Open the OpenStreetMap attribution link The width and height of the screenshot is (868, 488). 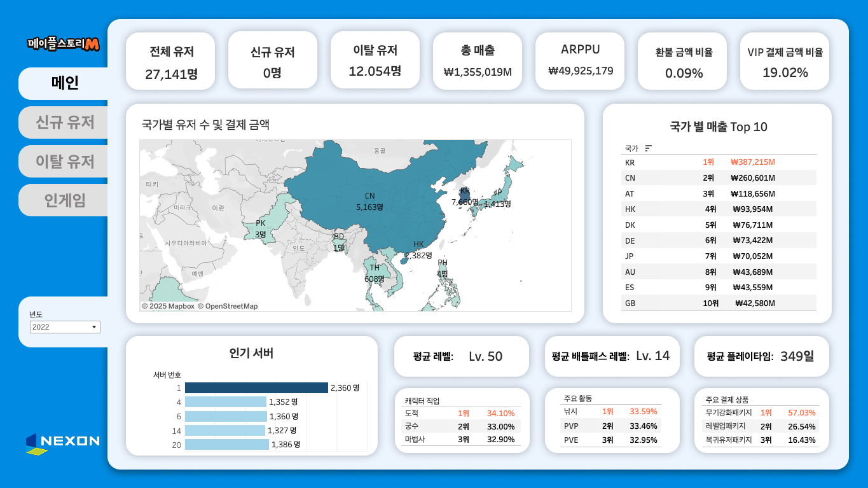coord(228,306)
